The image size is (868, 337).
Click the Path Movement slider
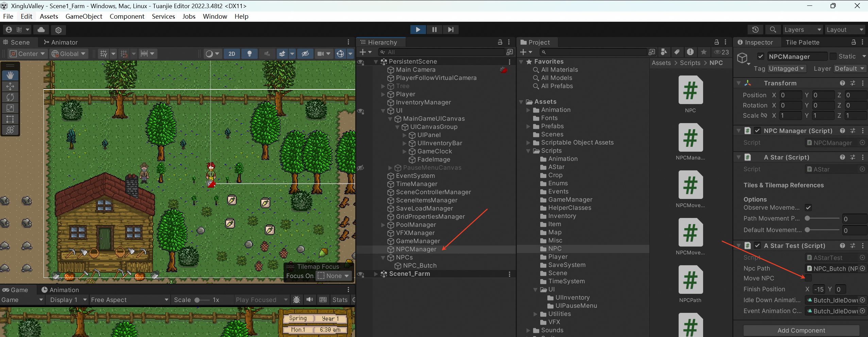pos(822,218)
